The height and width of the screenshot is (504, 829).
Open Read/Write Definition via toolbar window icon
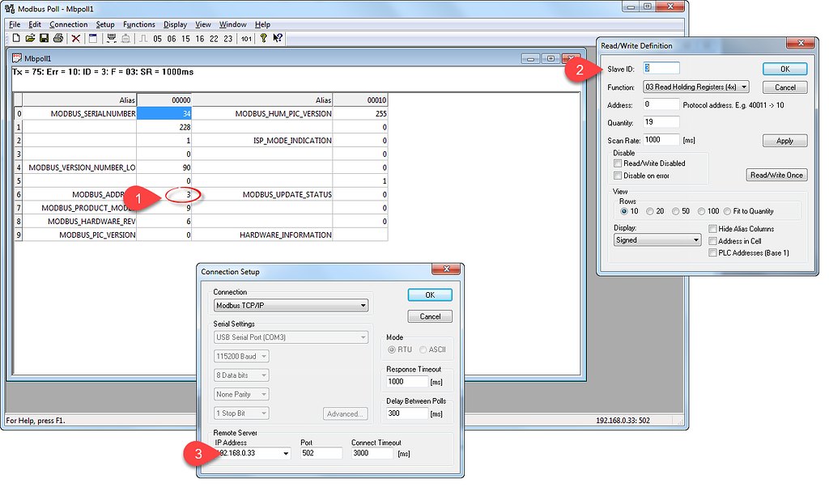pos(94,38)
